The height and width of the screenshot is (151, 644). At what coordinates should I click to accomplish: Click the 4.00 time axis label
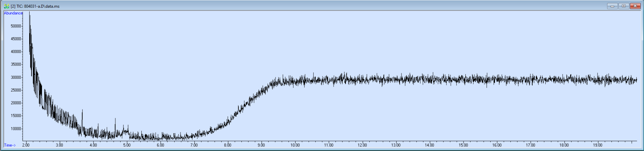(x=93, y=145)
